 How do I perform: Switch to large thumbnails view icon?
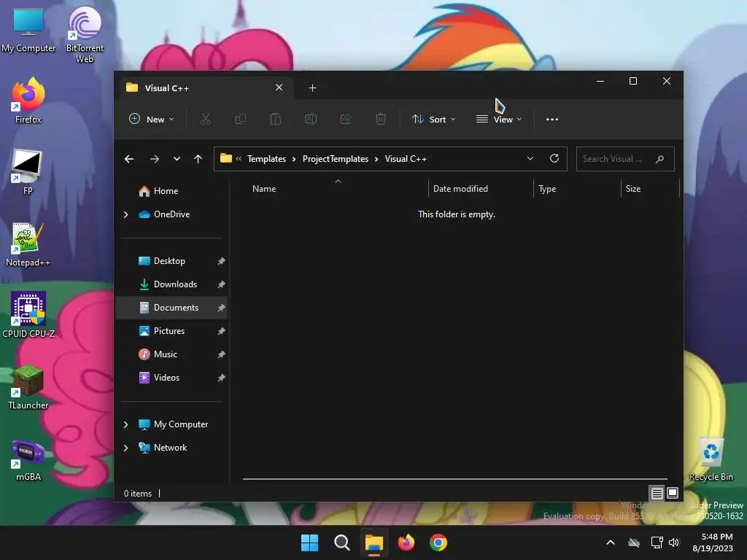coord(673,493)
